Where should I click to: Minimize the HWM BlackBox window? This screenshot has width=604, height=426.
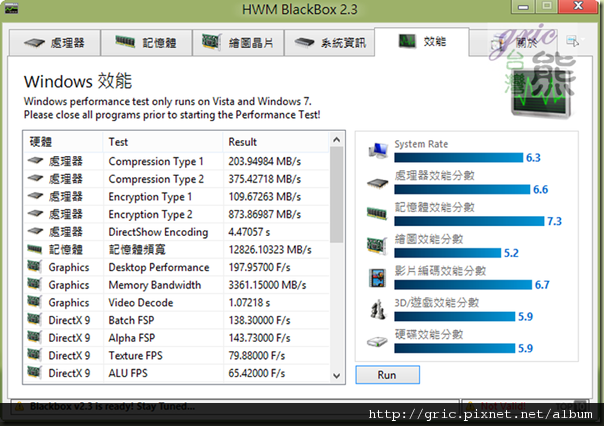tap(523, 7)
